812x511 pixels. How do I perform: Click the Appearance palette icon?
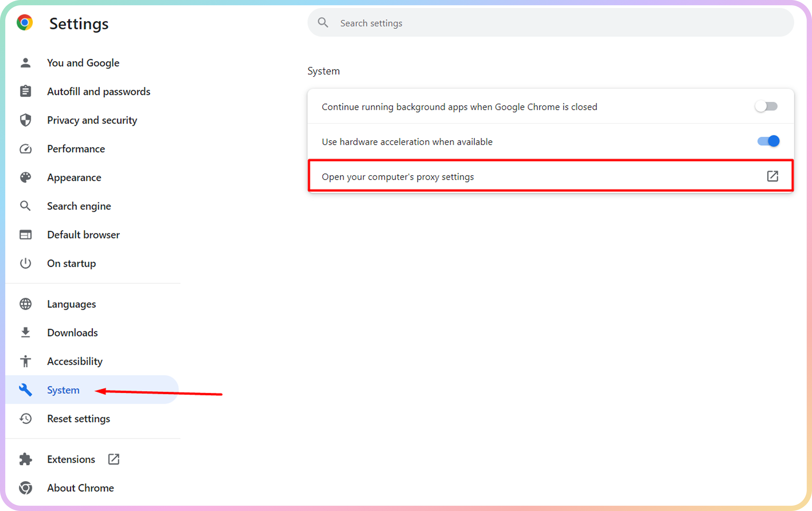26,177
